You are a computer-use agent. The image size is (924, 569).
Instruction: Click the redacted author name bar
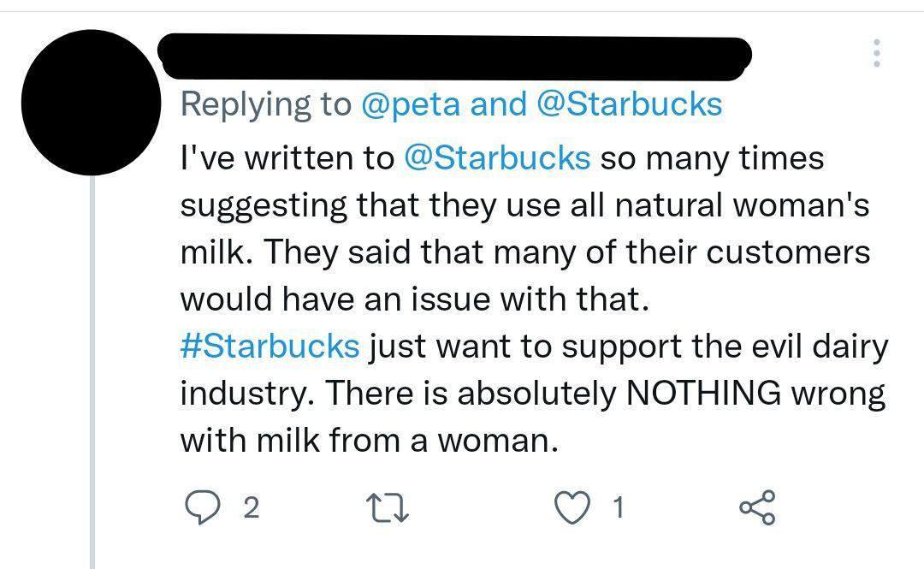453,55
